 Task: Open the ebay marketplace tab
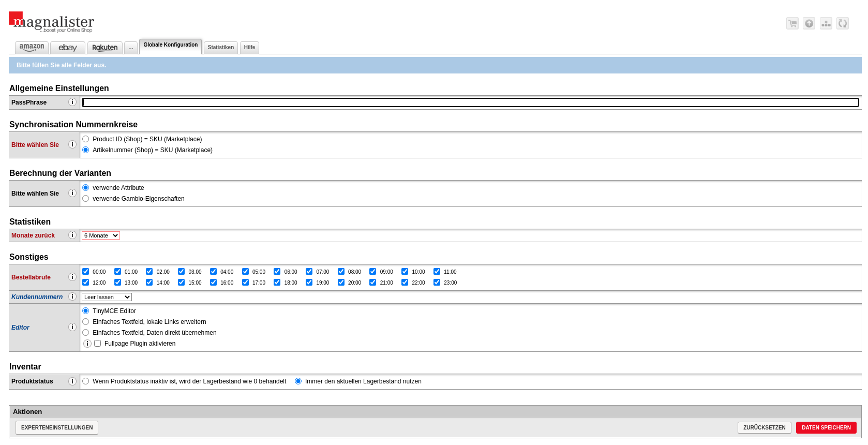[x=68, y=48]
